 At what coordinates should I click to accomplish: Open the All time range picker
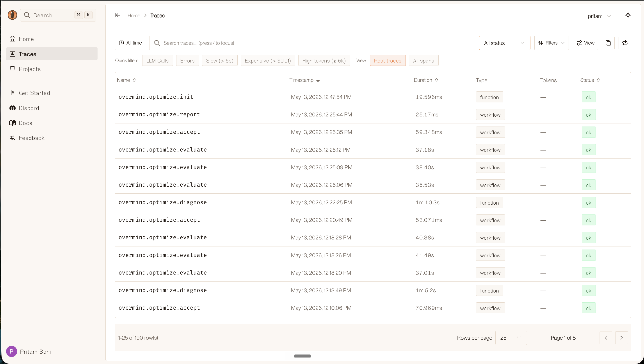point(130,43)
